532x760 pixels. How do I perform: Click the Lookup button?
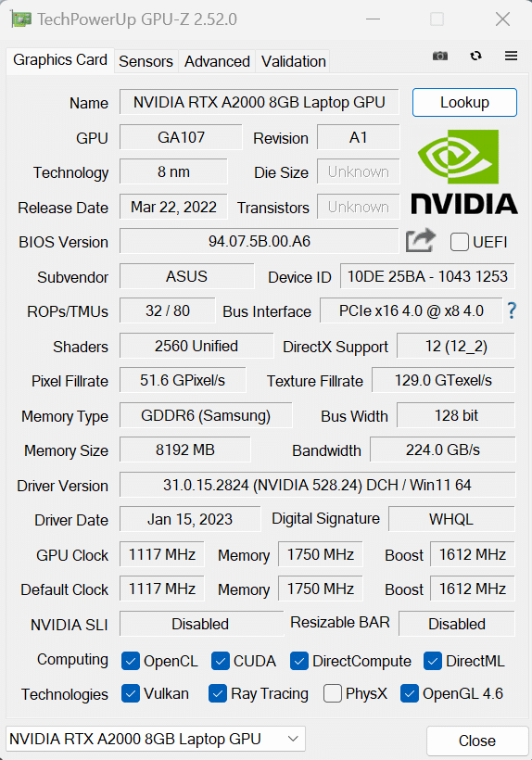(x=464, y=102)
